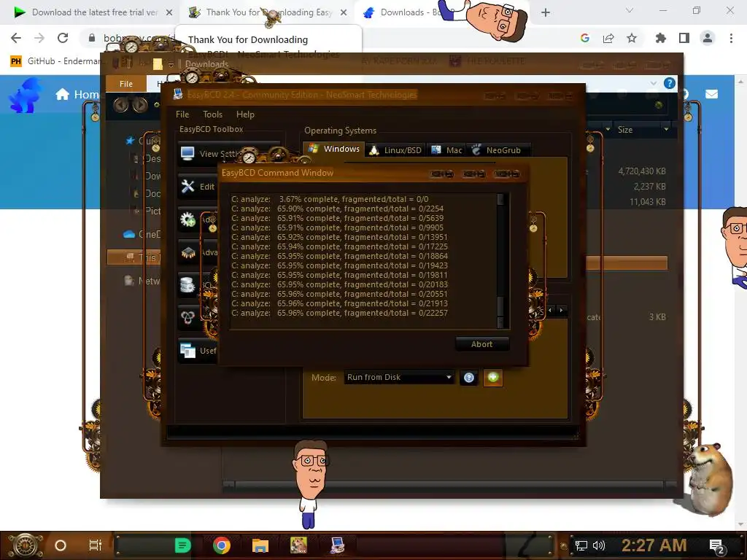747x560 pixels.
Task: Open Add New Entry gear icon
Action: [x=187, y=219]
